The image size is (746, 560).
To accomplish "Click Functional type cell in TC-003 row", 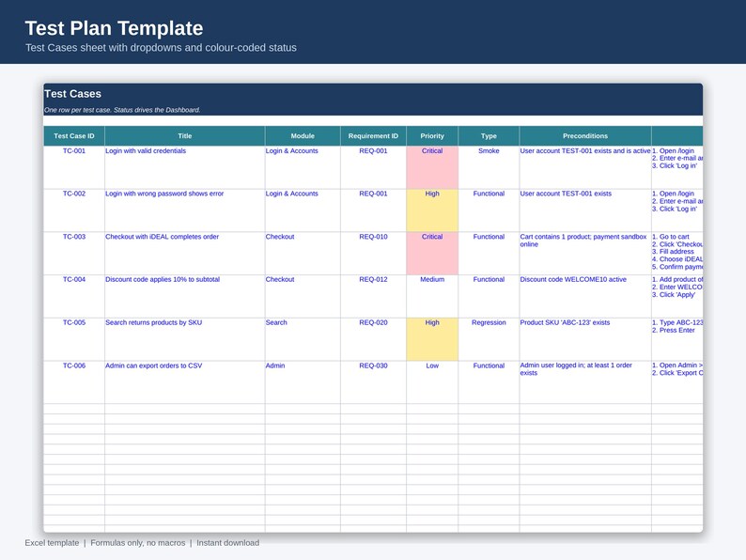I will (x=489, y=254).
